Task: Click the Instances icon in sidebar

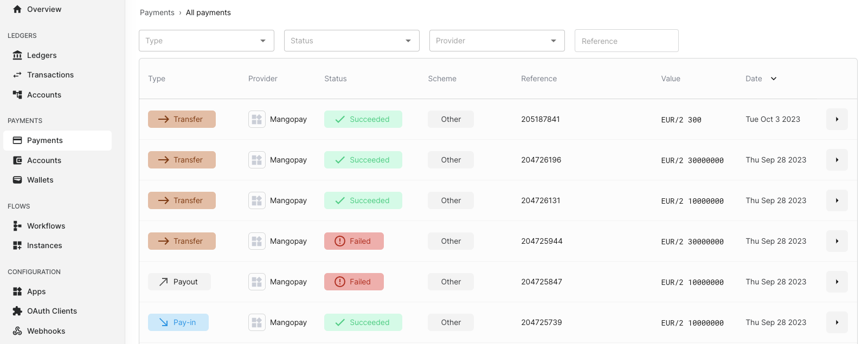Action: pyautogui.click(x=17, y=245)
